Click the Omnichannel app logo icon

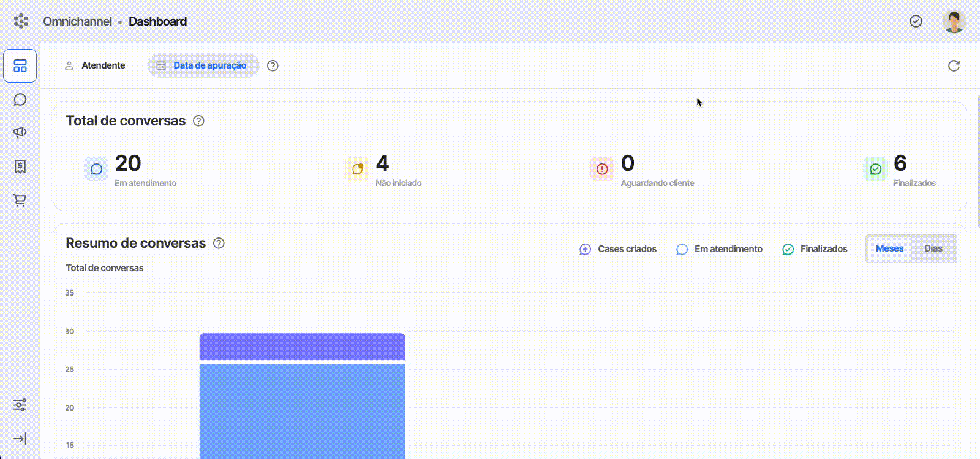[21, 21]
